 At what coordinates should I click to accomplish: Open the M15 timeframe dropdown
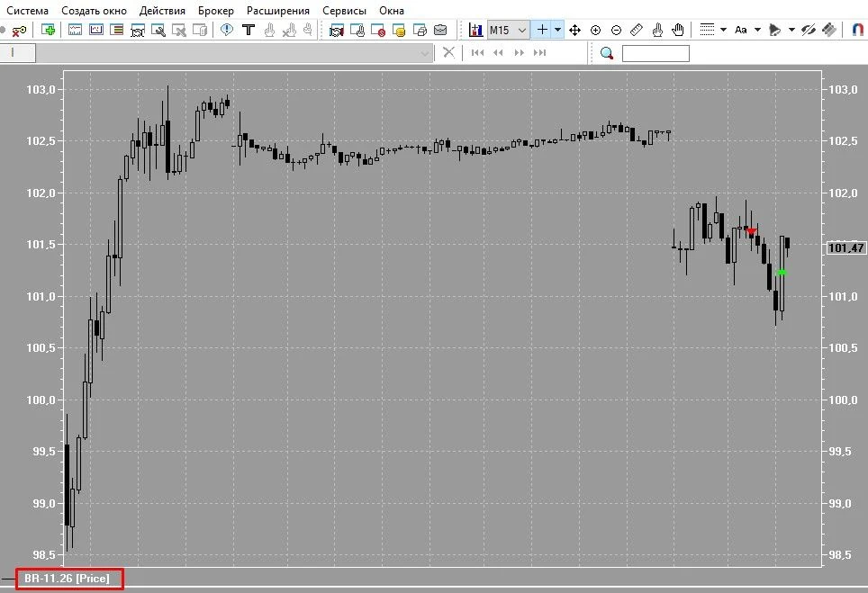click(x=508, y=30)
